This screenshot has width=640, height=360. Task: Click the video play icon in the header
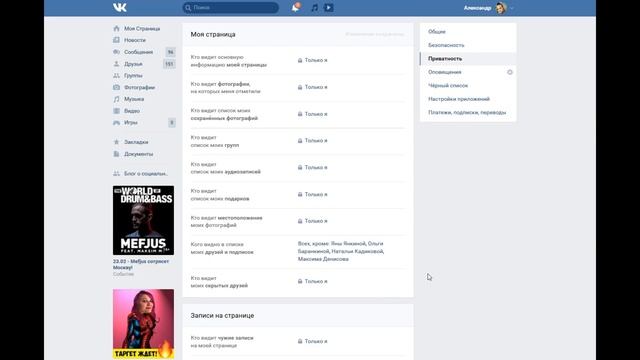coord(329,7)
